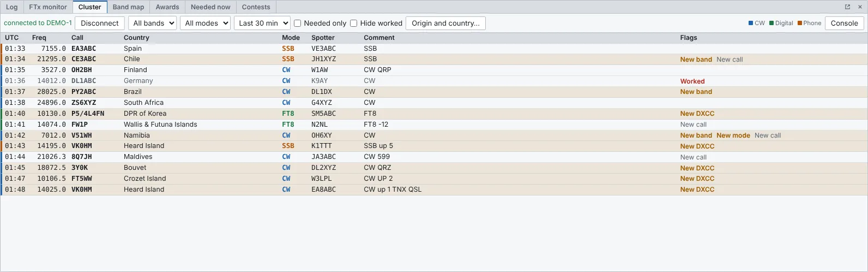Open the FTx monitor tab
The width and height of the screenshot is (868, 272).
click(x=48, y=7)
